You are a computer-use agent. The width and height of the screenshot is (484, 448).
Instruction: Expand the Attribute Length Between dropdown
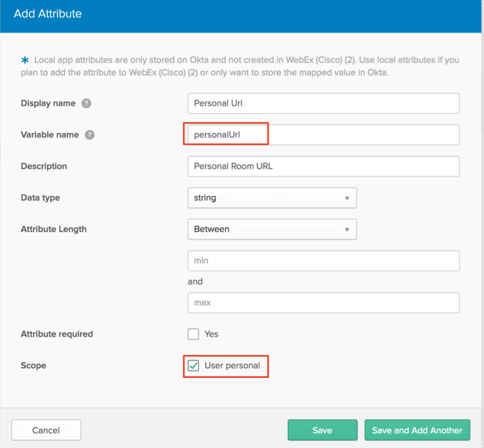coord(272,230)
